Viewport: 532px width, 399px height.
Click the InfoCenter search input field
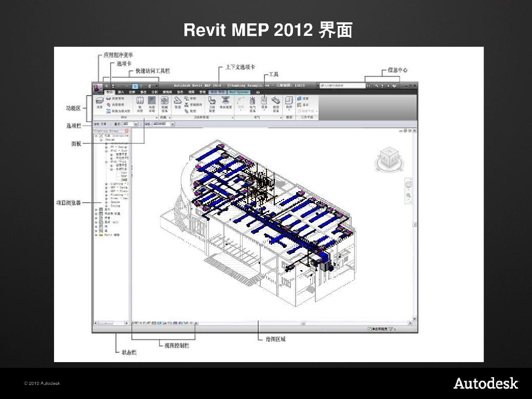343,86
